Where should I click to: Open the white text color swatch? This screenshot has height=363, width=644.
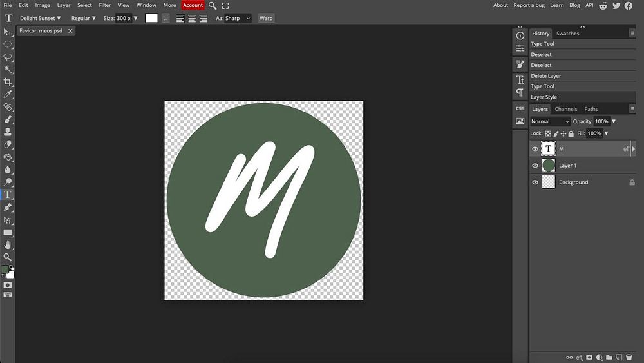coord(151,18)
